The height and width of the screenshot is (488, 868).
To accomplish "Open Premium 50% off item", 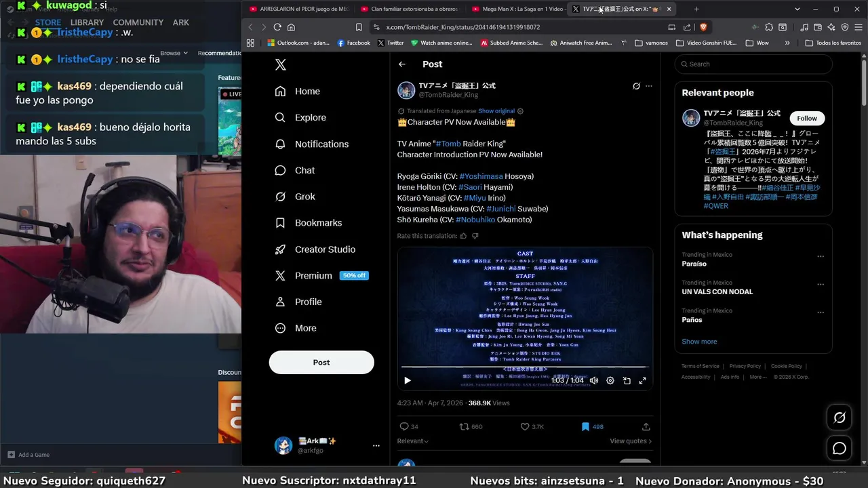I will pos(321,275).
